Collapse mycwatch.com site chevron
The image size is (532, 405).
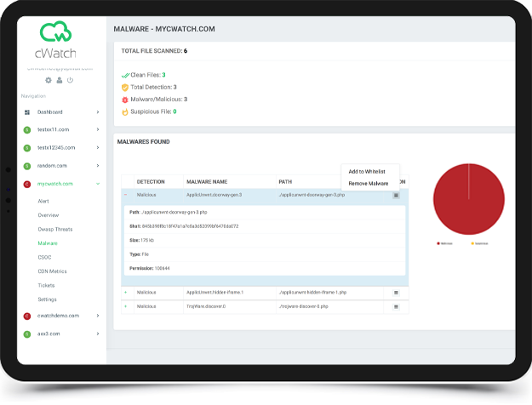coord(98,184)
